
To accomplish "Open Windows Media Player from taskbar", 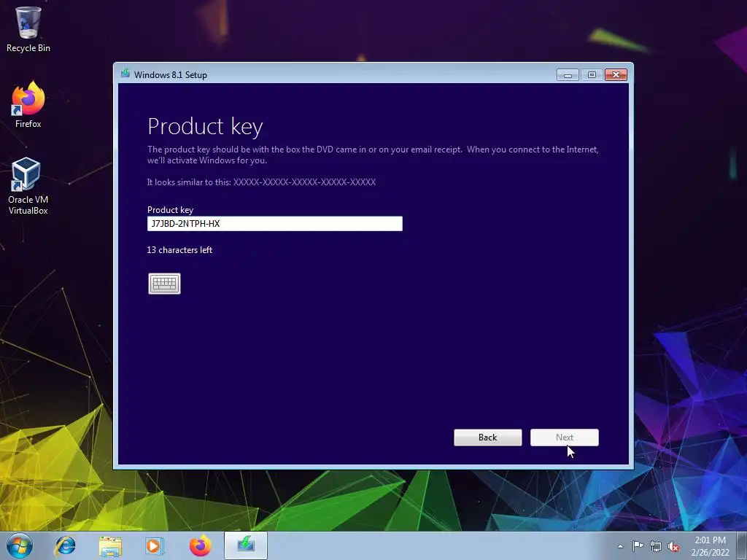I will tap(155, 545).
